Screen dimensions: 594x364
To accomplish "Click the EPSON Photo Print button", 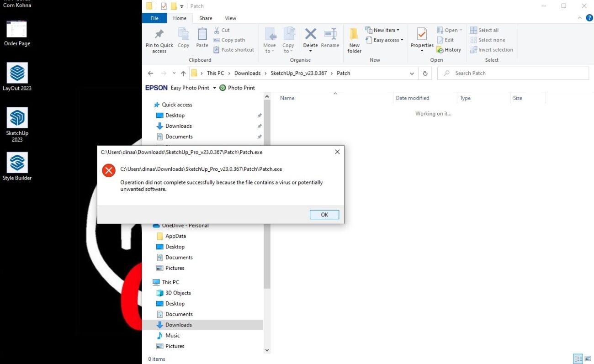I will pos(237,88).
